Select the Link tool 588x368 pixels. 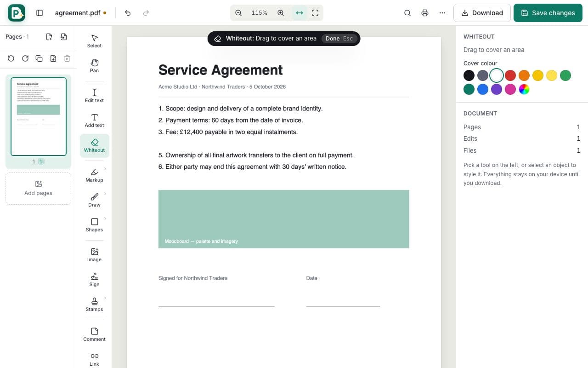pos(94,359)
